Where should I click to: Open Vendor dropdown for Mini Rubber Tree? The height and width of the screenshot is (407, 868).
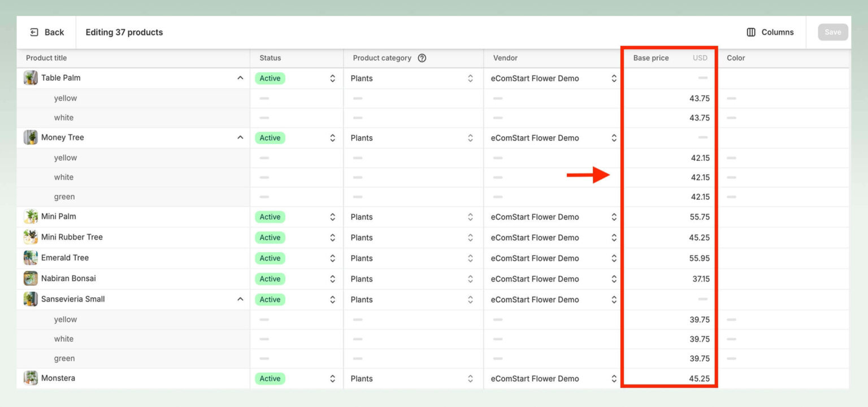[614, 238]
